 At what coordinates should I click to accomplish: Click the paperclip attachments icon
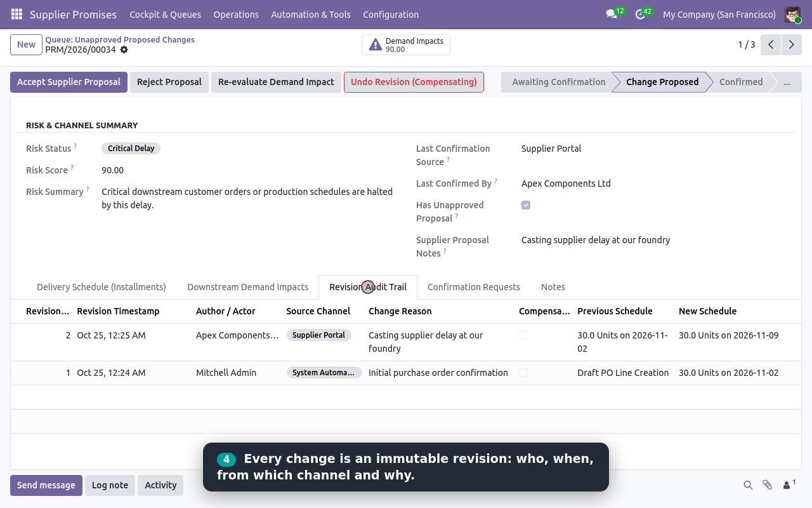pyautogui.click(x=768, y=485)
